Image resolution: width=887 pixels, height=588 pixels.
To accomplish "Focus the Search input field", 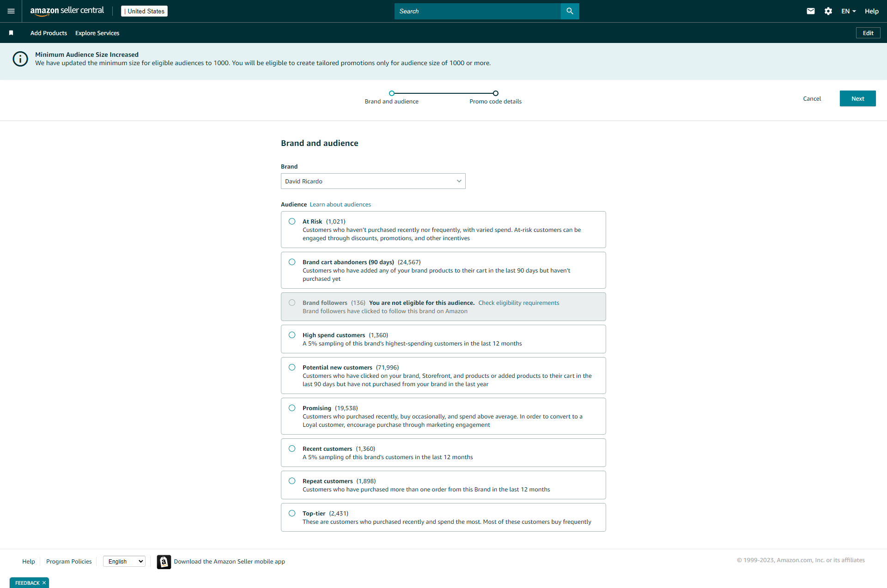I will pyautogui.click(x=477, y=11).
